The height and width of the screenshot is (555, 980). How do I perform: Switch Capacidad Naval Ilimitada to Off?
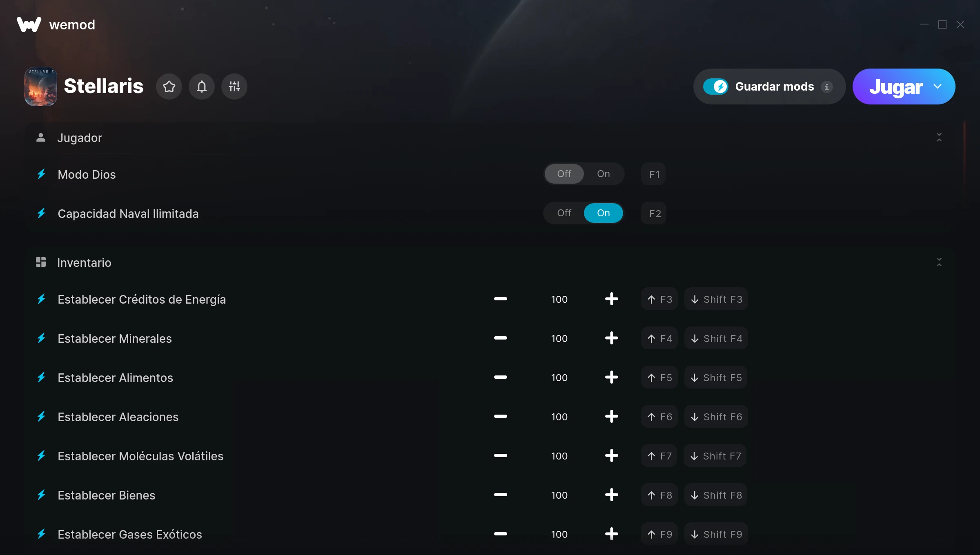564,213
